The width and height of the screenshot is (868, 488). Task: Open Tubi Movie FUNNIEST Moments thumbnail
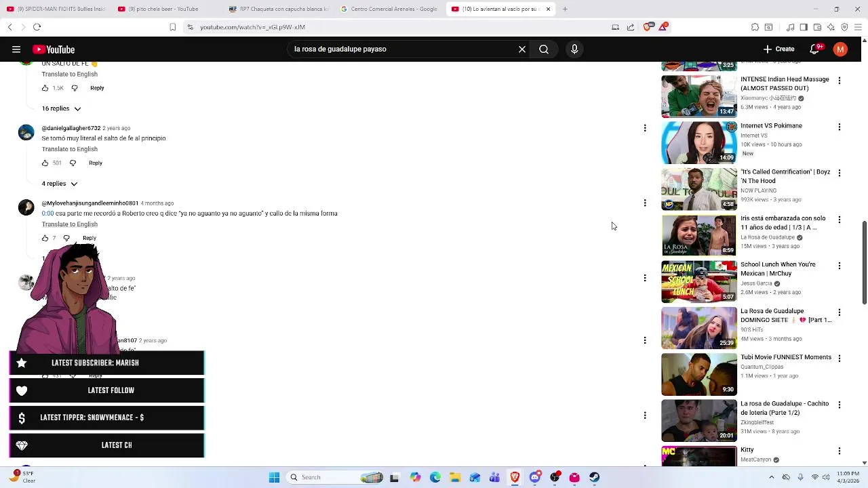pyautogui.click(x=699, y=374)
